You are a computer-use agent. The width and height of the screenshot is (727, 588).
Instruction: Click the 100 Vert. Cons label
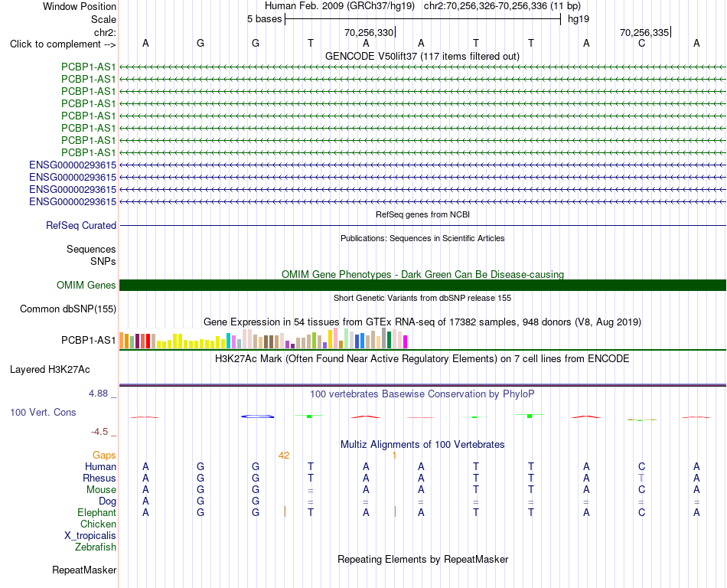43,412
